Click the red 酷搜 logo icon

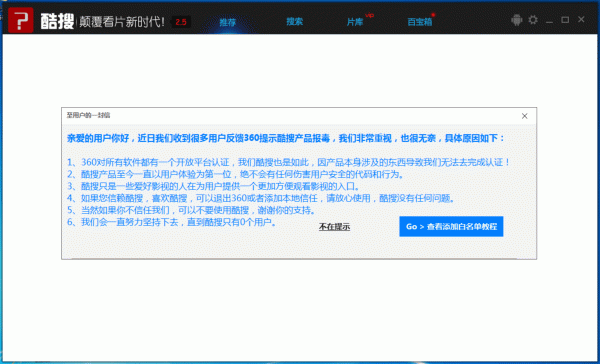tap(21, 20)
